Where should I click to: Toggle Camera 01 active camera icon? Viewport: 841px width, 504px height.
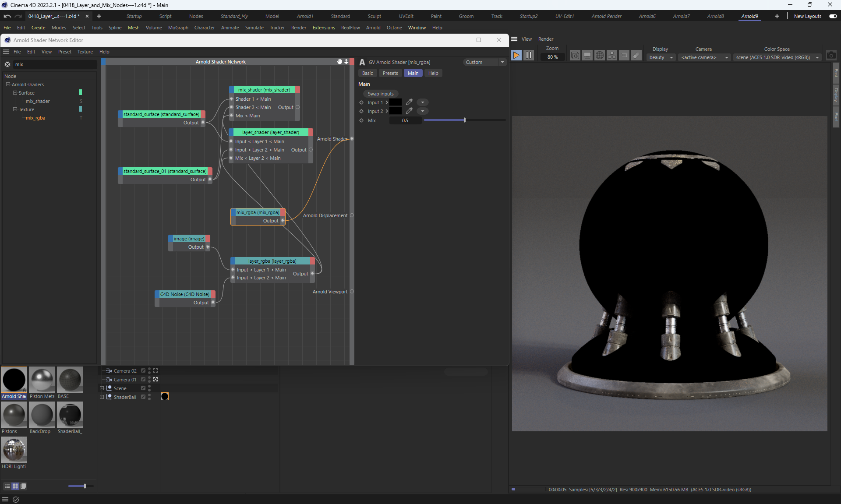click(155, 380)
